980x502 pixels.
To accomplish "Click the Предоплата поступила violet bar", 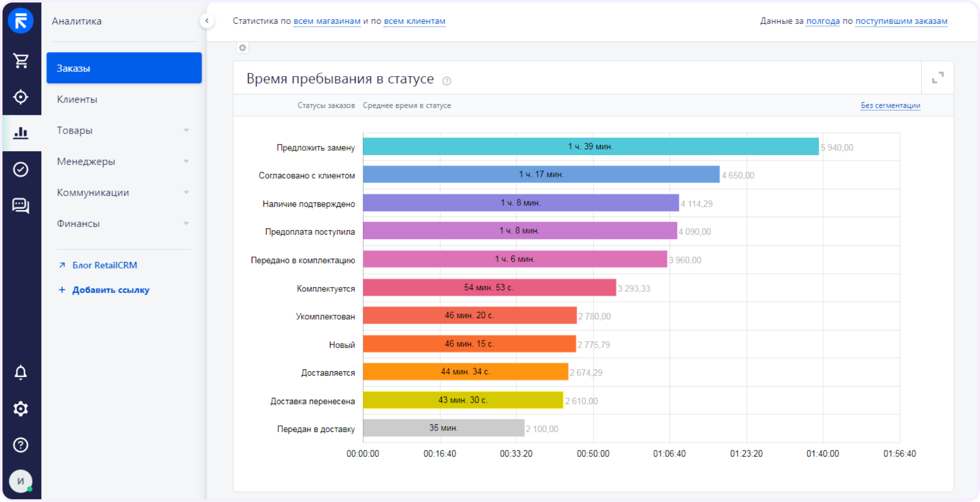I will click(520, 231).
